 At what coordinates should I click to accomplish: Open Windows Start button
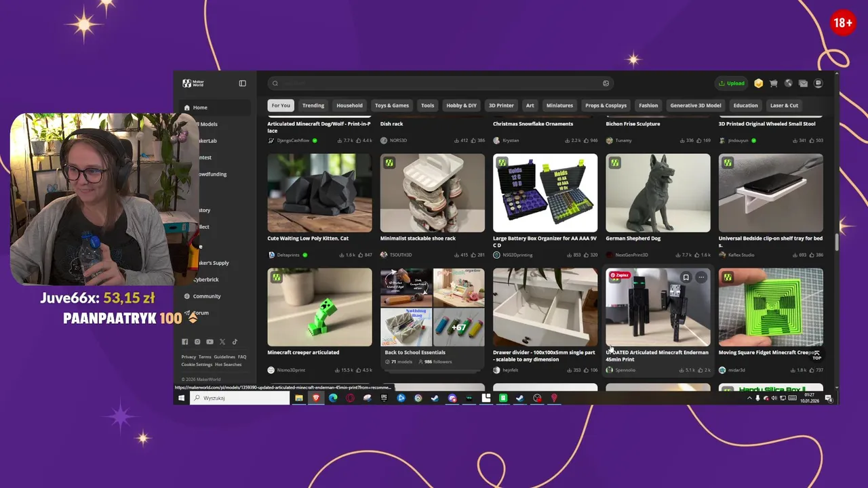click(x=181, y=398)
